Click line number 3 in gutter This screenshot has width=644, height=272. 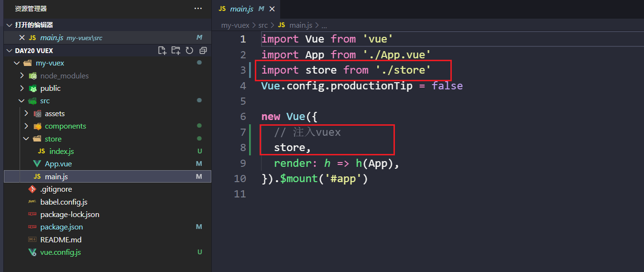click(243, 70)
